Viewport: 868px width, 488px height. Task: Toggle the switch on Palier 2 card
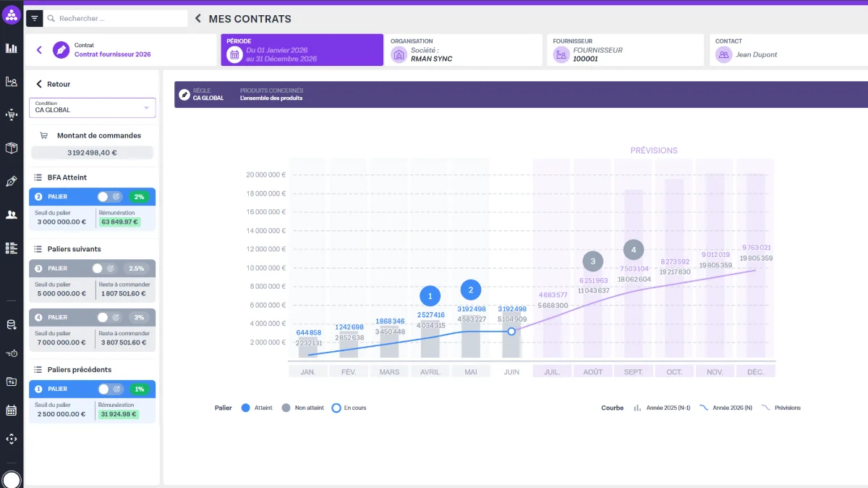pos(103,197)
